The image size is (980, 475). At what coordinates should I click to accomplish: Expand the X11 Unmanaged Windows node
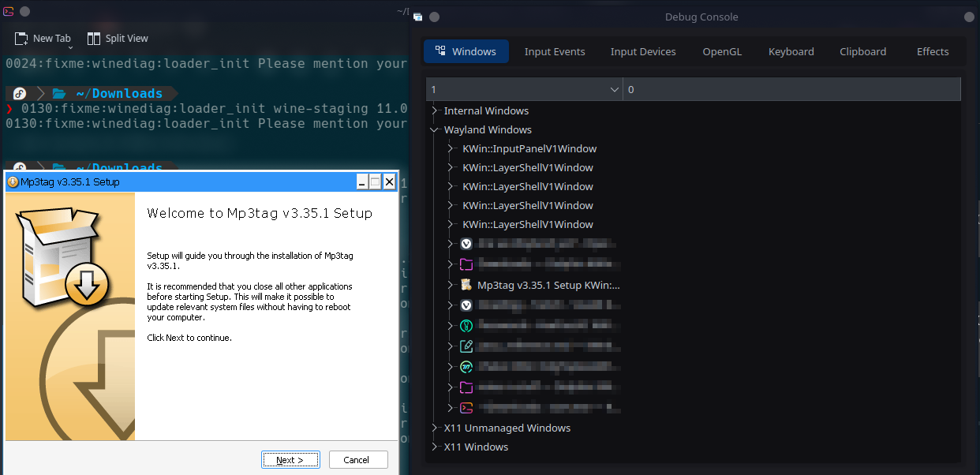tap(434, 428)
